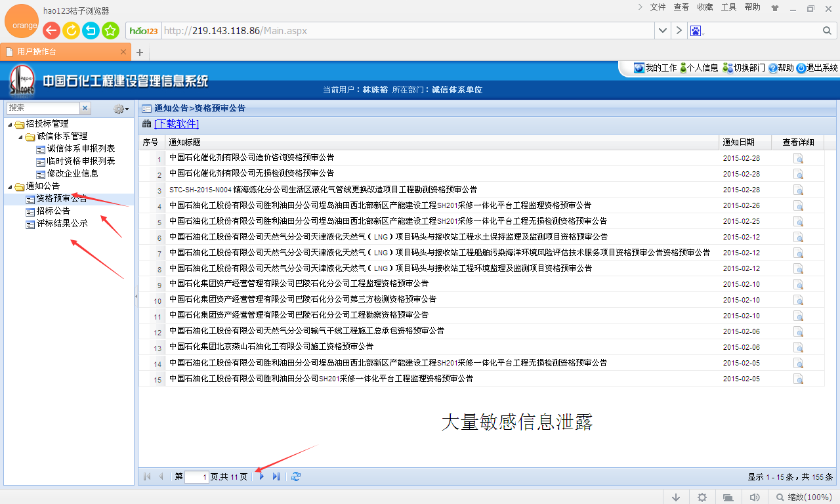This screenshot has height=504, width=840.
Task: Click 退出系统 to log out
Action: coord(817,68)
